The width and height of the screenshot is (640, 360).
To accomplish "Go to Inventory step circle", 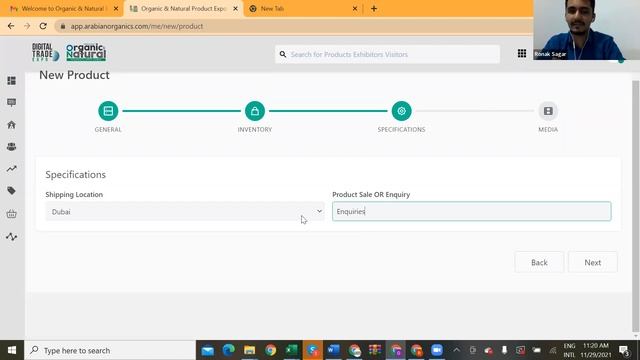I will 255,111.
